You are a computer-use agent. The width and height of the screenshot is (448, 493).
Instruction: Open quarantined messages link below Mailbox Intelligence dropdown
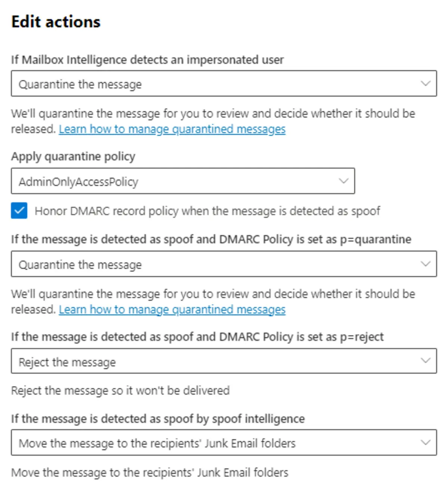172,129
